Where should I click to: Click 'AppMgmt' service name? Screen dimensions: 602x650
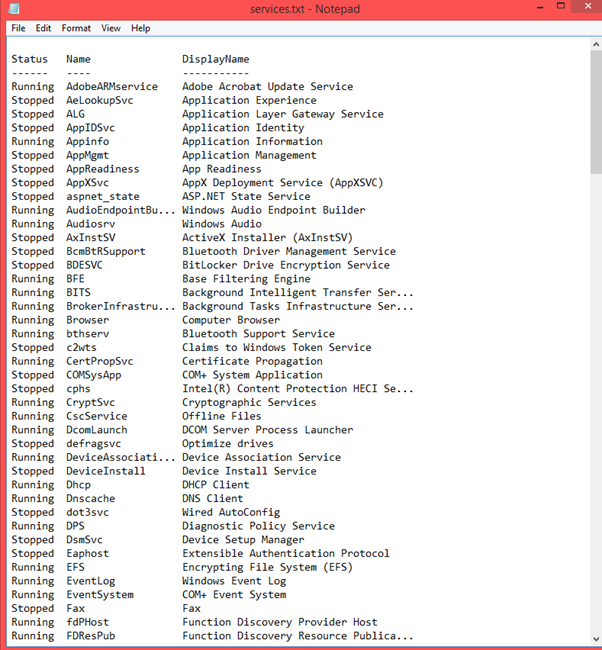point(87,155)
